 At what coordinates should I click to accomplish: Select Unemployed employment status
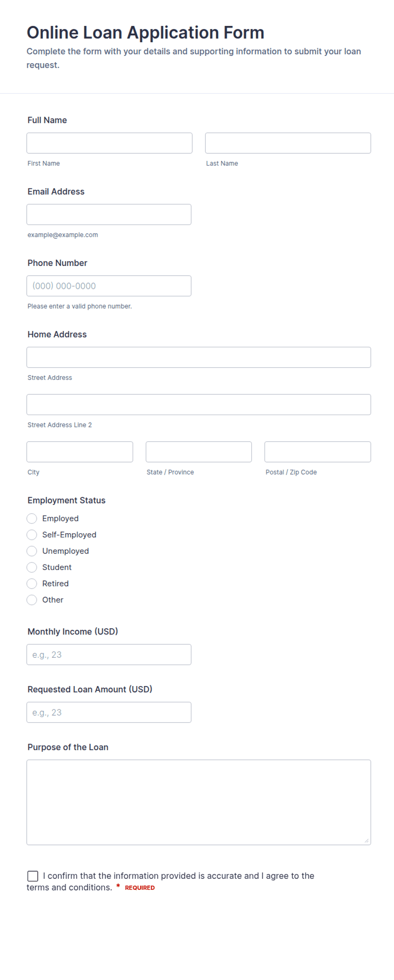pos(32,551)
